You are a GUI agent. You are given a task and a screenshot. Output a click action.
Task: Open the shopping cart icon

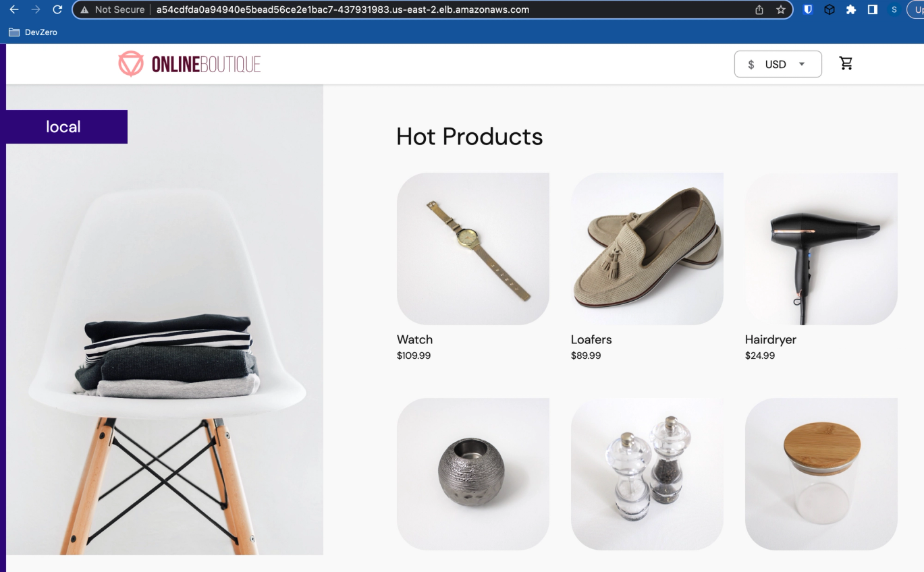tap(846, 63)
